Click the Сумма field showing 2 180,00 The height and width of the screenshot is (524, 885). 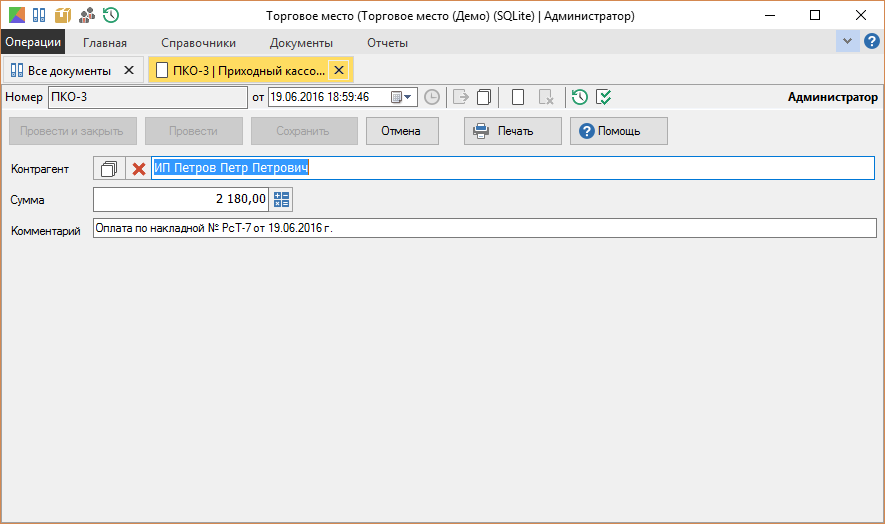(x=181, y=199)
